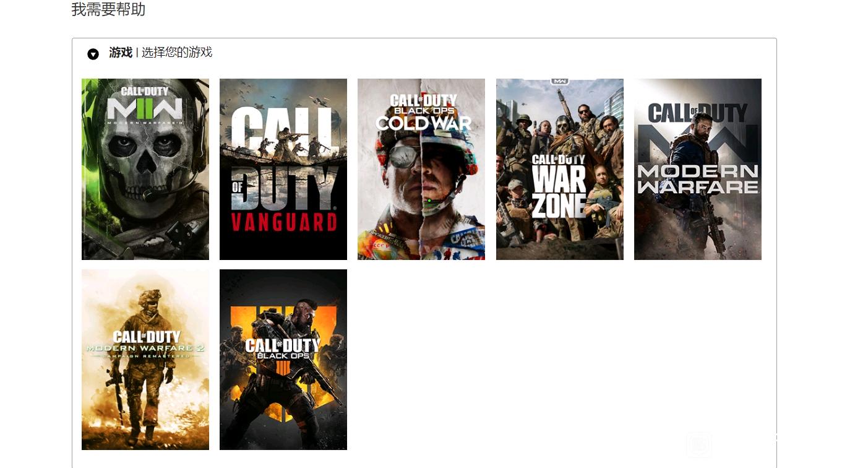Click the 选择您的游戏 prompt text

click(x=177, y=53)
